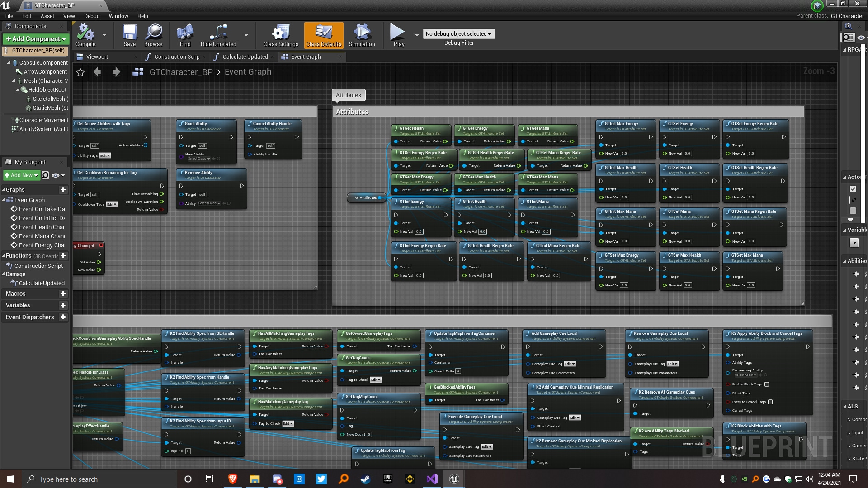
Task: Open Twitter app from taskbar
Action: [x=321, y=479]
